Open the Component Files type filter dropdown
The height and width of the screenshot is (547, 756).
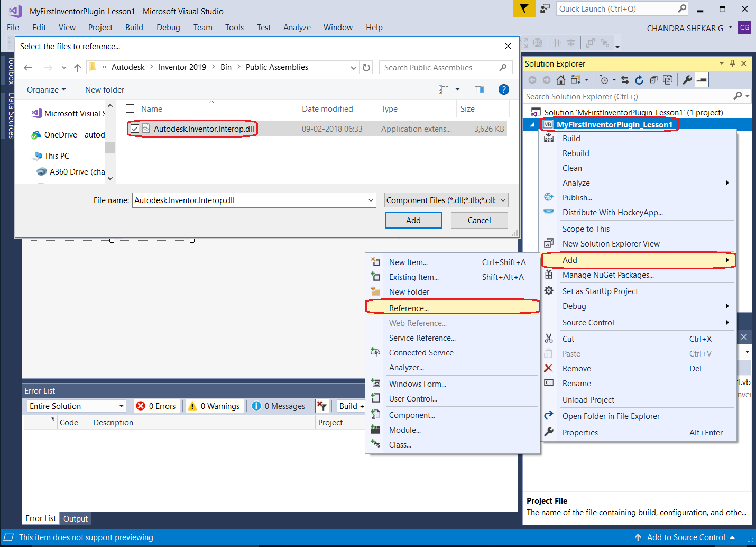click(x=503, y=200)
